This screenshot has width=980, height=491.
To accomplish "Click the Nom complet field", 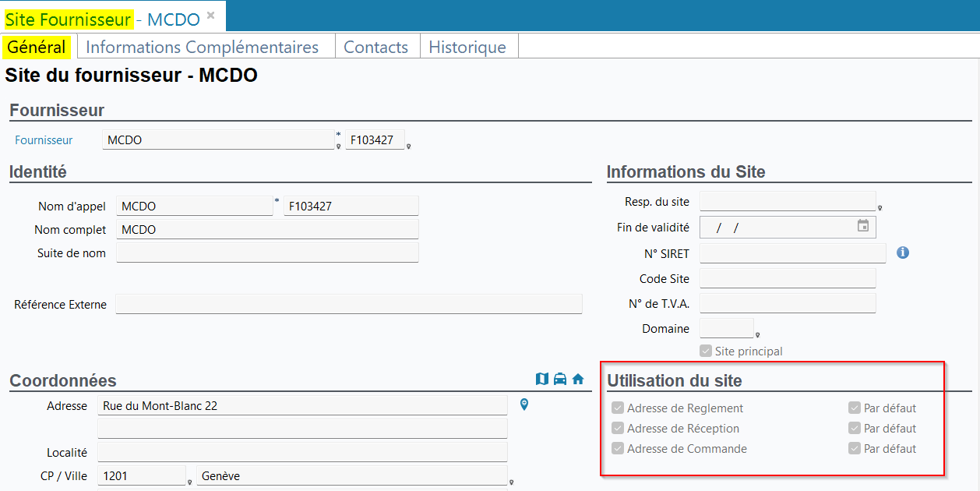I will click(x=268, y=229).
